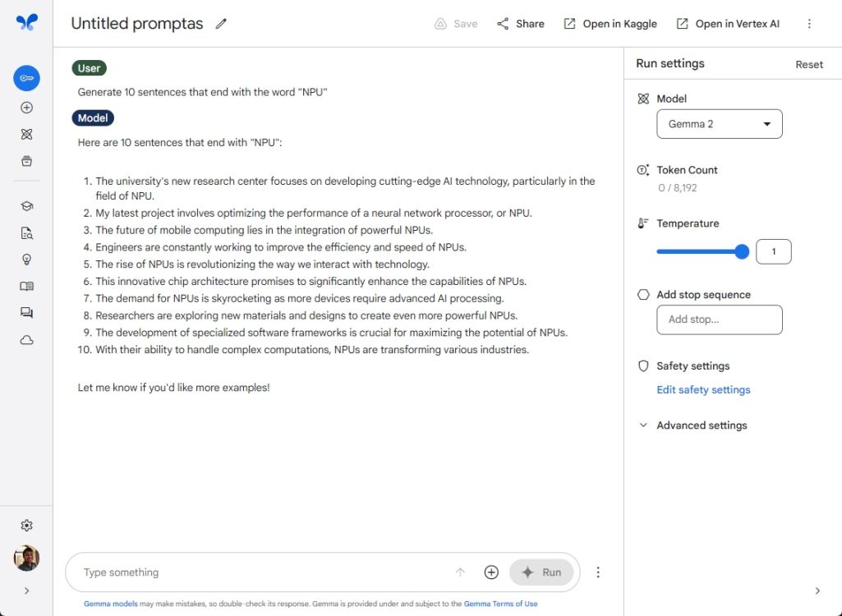Image resolution: width=842 pixels, height=616 pixels.
Task: Select the API key icon in the sidebar
Action: (x=26, y=78)
